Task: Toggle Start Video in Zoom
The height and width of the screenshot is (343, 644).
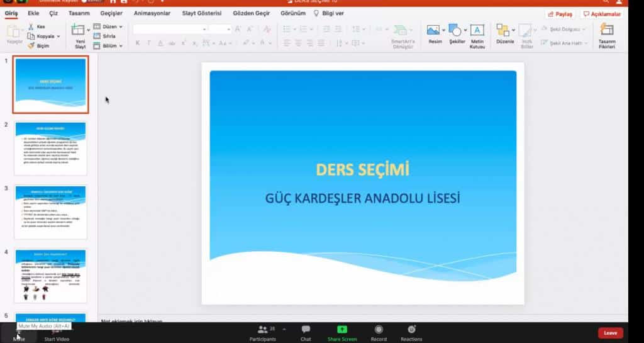Action: click(56, 334)
